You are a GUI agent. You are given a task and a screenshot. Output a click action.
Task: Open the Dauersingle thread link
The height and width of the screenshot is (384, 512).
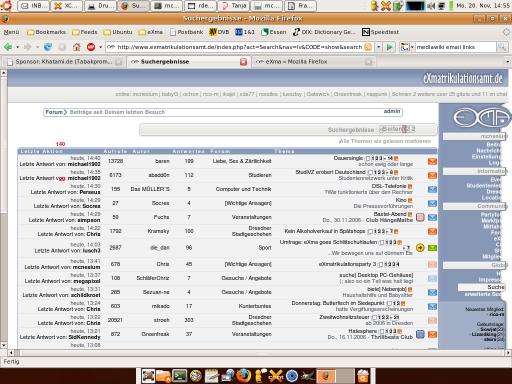coord(348,158)
